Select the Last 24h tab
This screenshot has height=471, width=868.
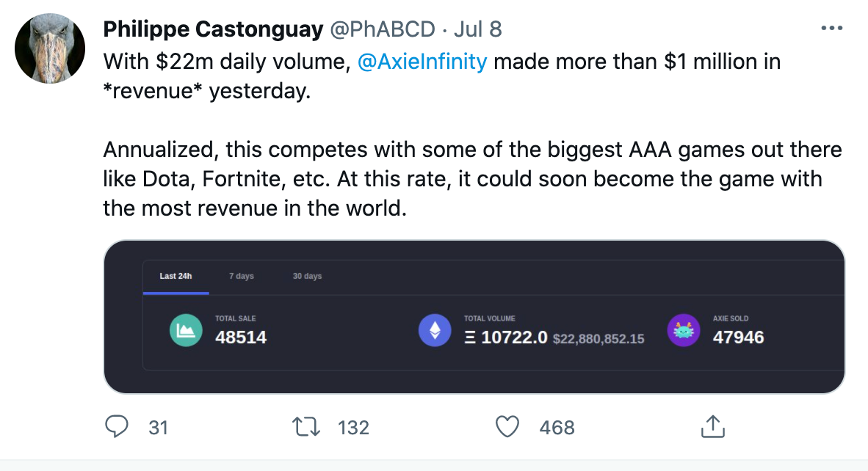176,277
